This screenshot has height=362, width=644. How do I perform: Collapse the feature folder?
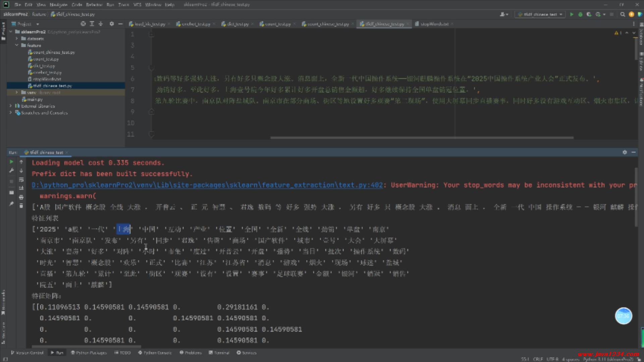coord(17,45)
